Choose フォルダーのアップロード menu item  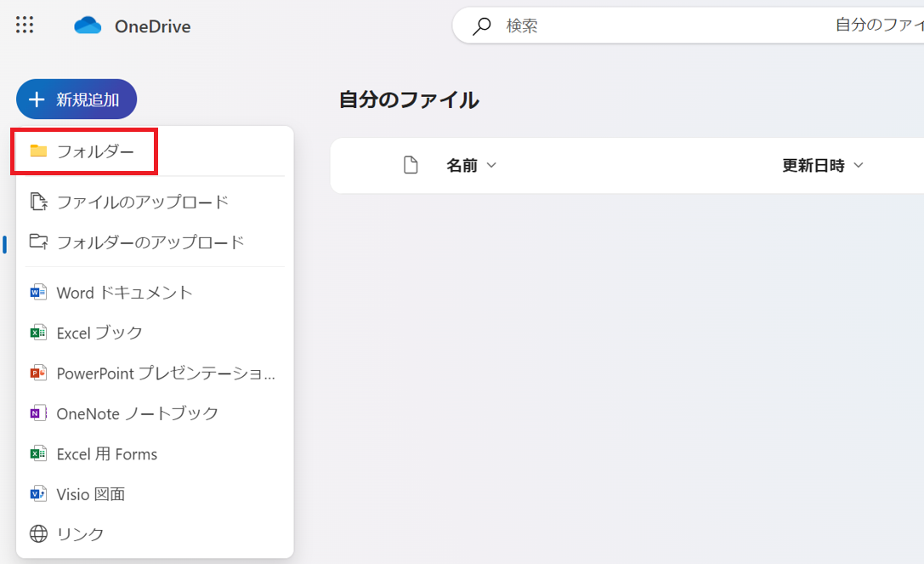[155, 242]
